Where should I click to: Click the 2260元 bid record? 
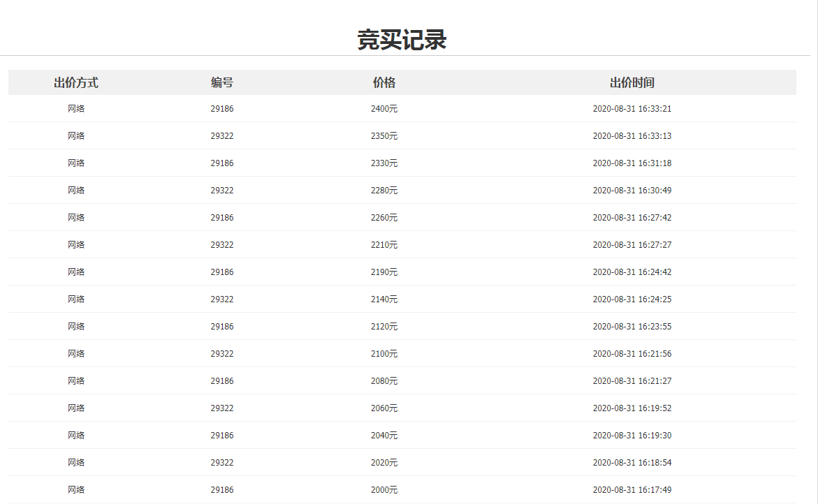[384, 217]
